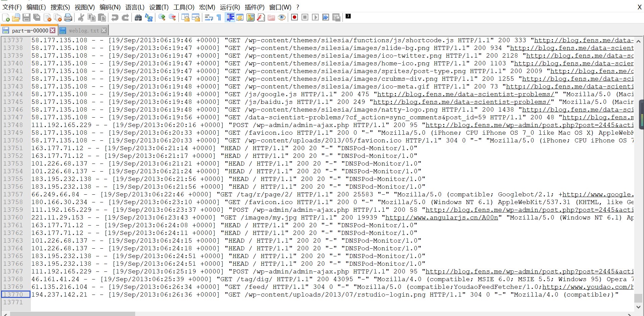
Task: Cut selection using the scissors icon
Action: point(81,17)
